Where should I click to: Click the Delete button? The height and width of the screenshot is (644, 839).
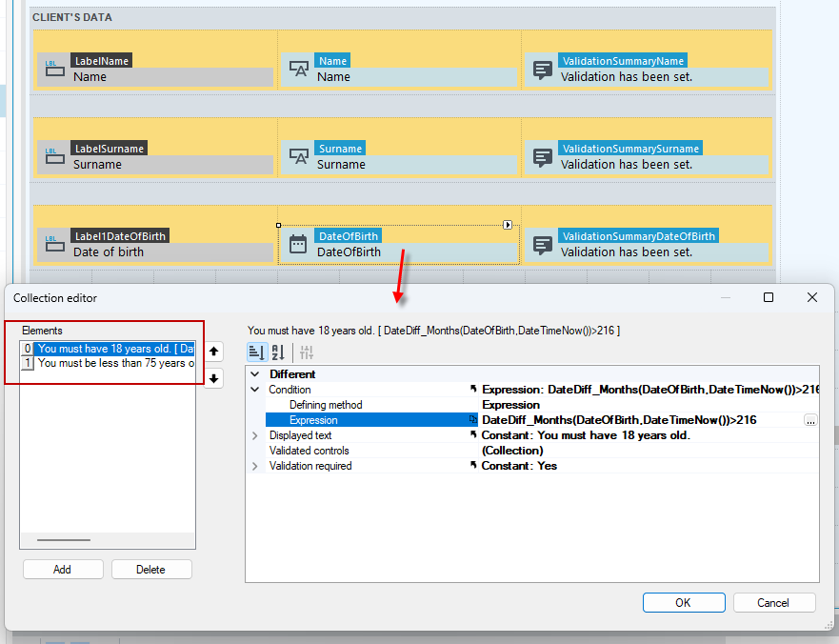[151, 570]
